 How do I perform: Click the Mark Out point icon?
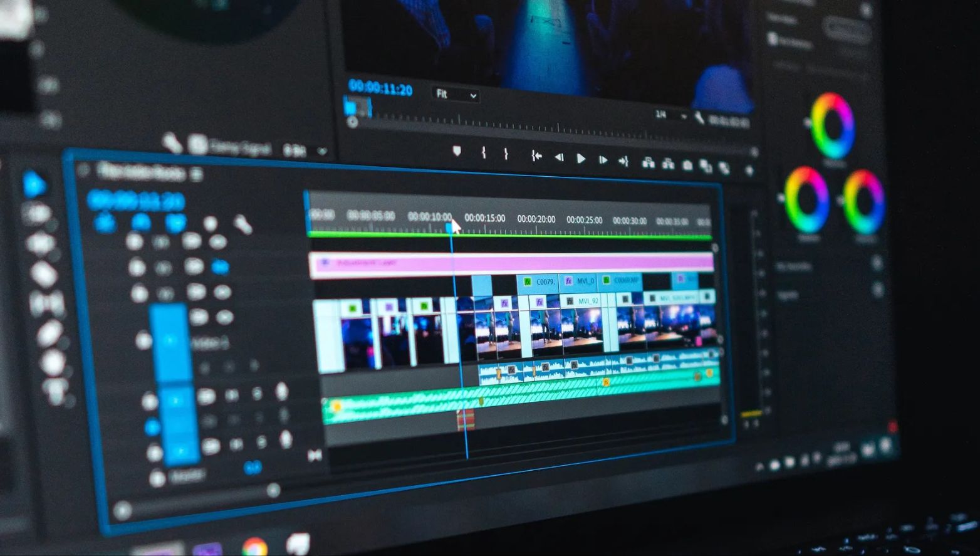click(x=506, y=154)
